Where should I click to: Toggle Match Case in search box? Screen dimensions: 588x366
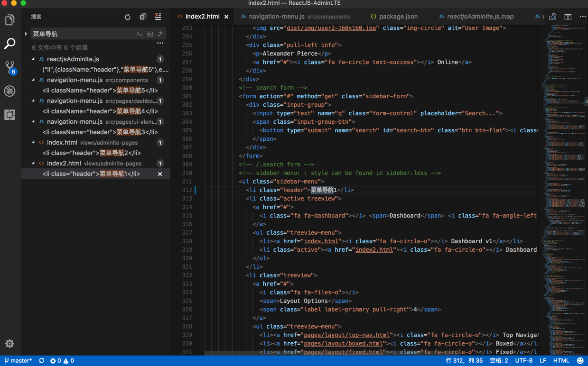139,34
